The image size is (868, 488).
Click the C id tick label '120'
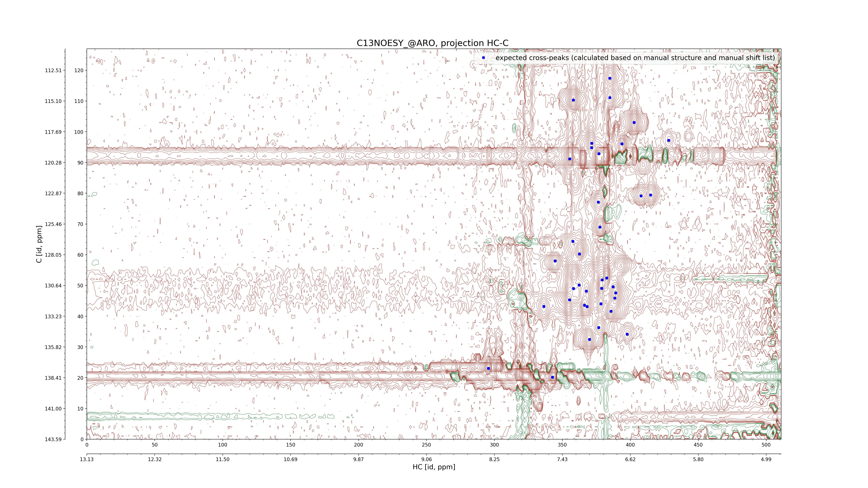click(x=79, y=70)
